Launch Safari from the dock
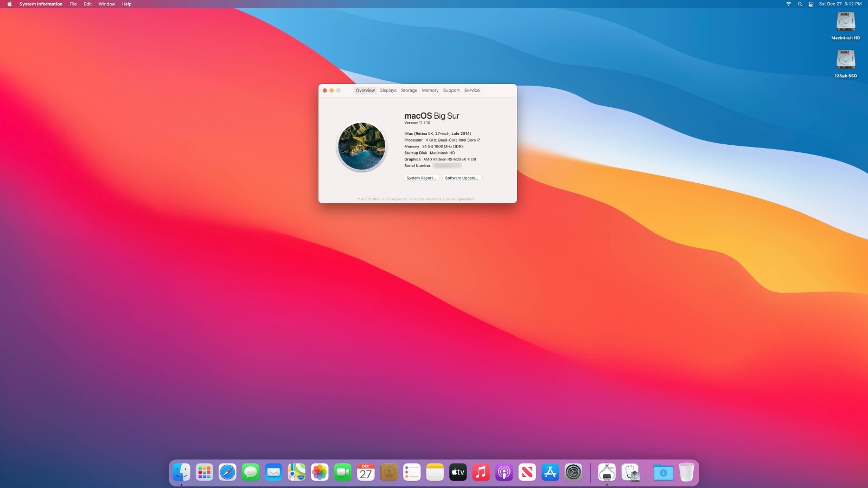Viewport: 868px width, 488px height. click(227, 472)
